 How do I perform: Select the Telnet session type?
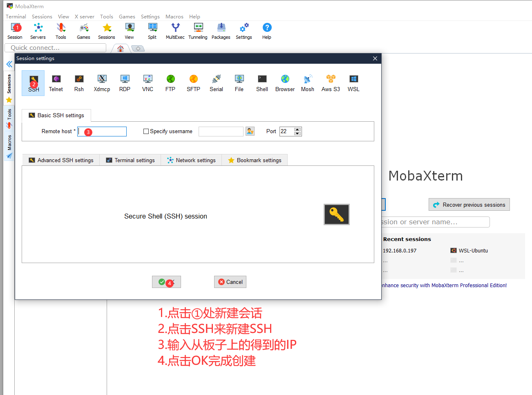(x=56, y=83)
